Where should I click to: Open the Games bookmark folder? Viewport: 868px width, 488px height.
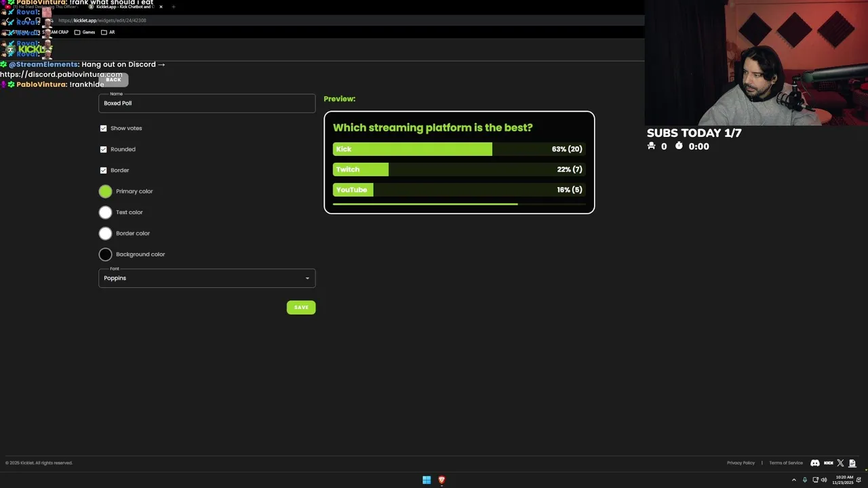point(85,32)
